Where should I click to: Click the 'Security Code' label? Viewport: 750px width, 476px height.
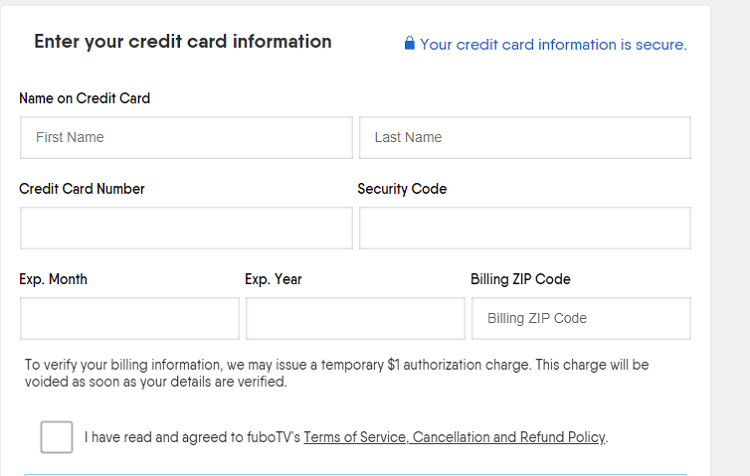click(x=402, y=189)
